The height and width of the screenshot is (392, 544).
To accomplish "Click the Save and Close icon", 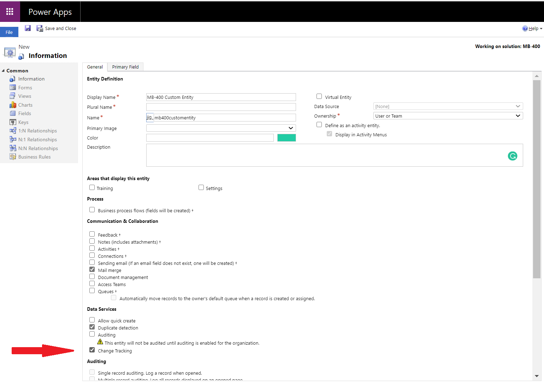I will point(40,28).
